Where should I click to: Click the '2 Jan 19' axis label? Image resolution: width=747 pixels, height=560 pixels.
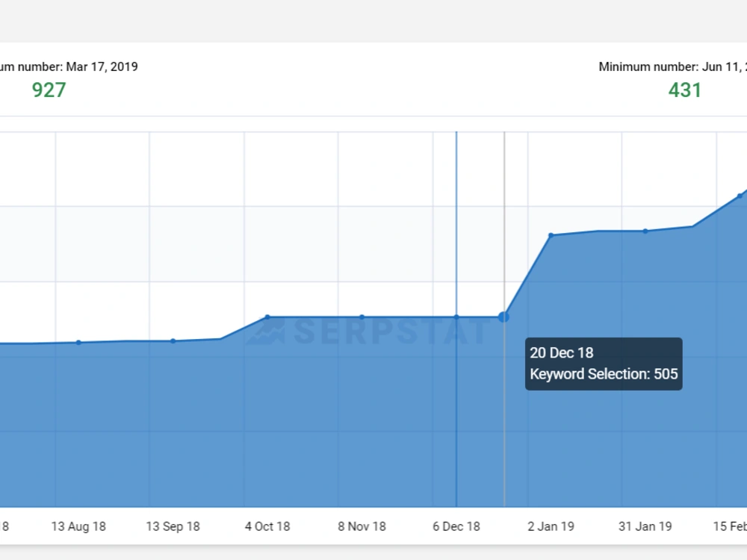click(551, 526)
